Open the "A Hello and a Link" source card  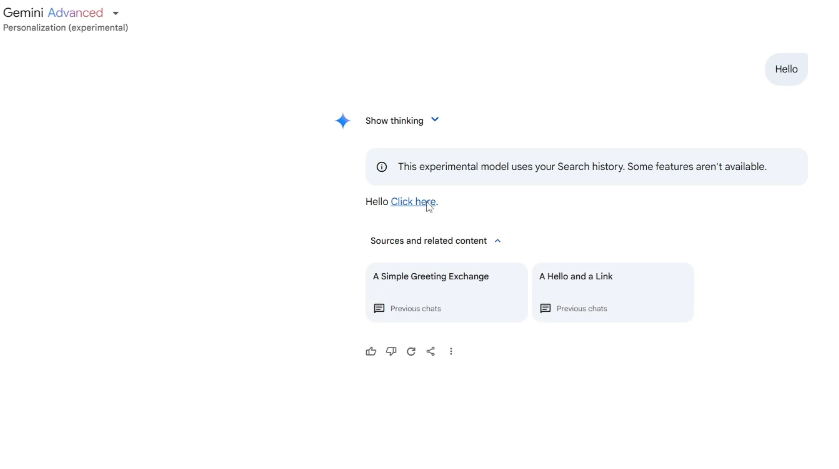pyautogui.click(x=612, y=291)
